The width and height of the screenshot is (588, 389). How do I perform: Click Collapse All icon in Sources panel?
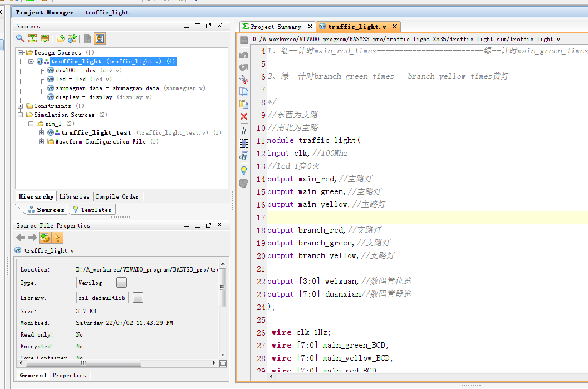pyautogui.click(x=32, y=38)
